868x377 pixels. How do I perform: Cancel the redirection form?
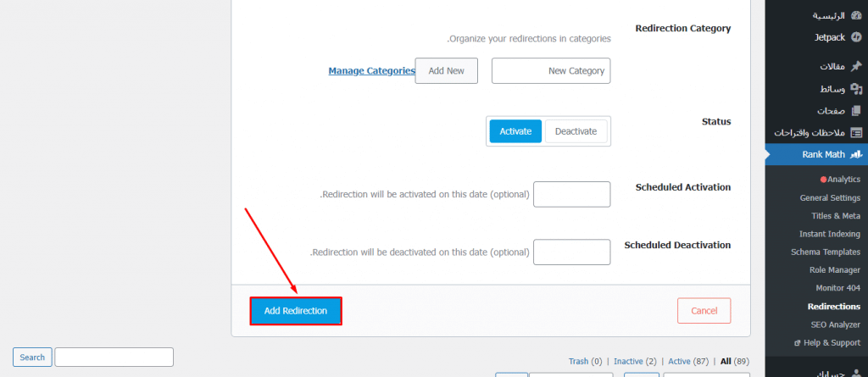pyautogui.click(x=704, y=311)
